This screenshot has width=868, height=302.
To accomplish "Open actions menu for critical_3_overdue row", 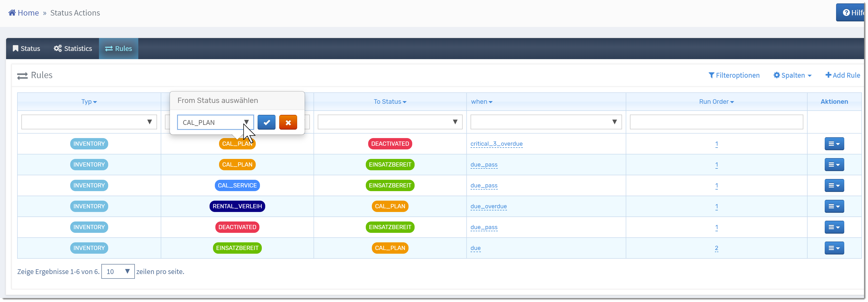I will point(834,144).
